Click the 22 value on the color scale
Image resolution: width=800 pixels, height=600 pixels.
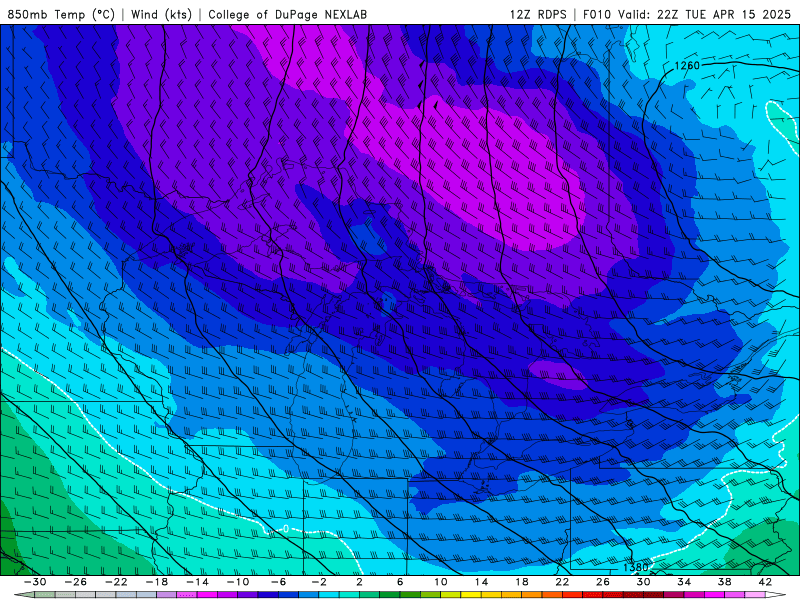click(x=563, y=582)
